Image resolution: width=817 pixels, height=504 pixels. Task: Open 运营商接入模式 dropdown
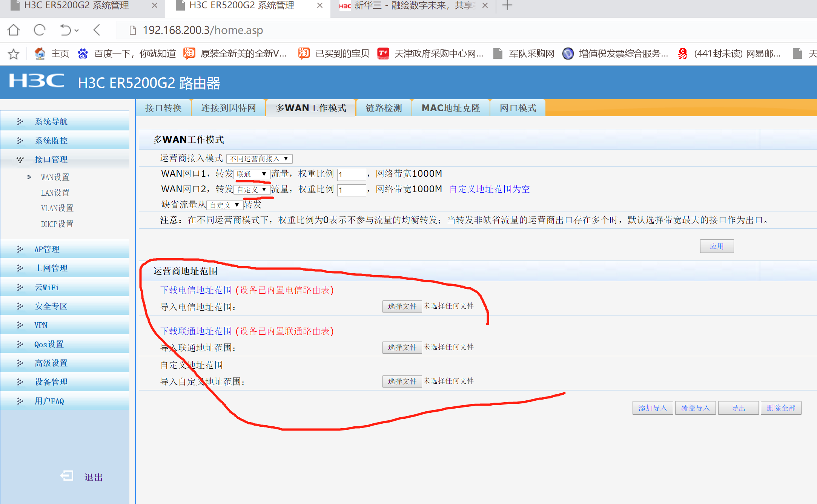[x=259, y=159]
